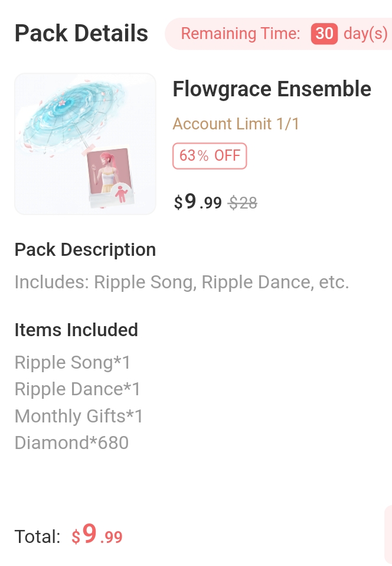Click the Includes Ripple Song description text

tap(182, 282)
